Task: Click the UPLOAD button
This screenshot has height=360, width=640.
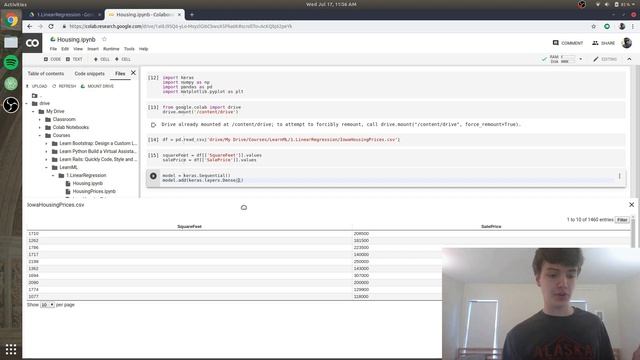Action: (x=36, y=87)
